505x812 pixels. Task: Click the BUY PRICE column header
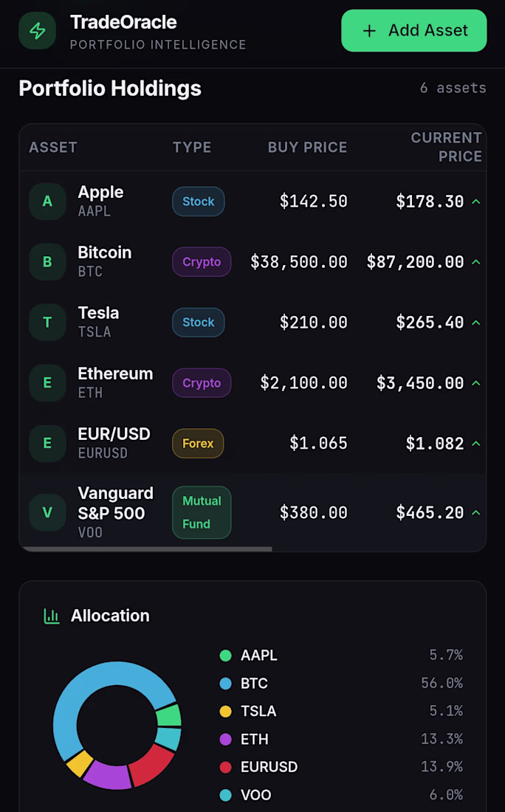307,148
